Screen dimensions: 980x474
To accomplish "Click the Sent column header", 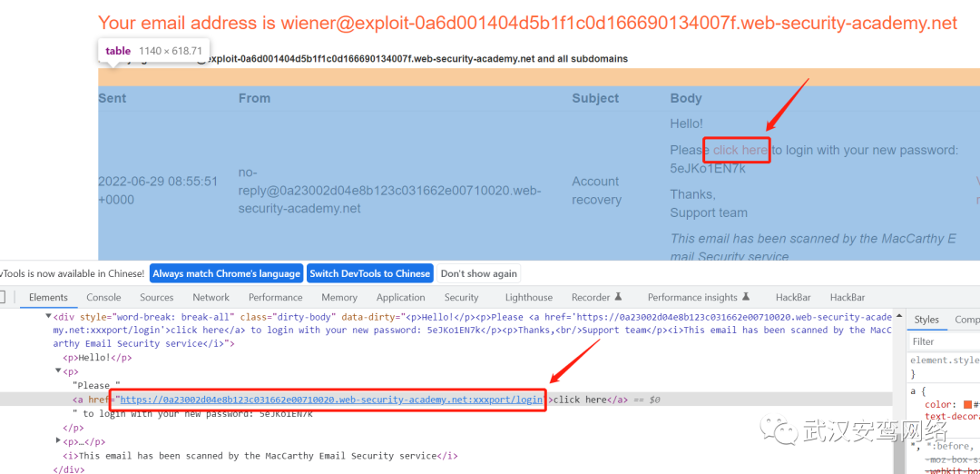I will tap(112, 98).
